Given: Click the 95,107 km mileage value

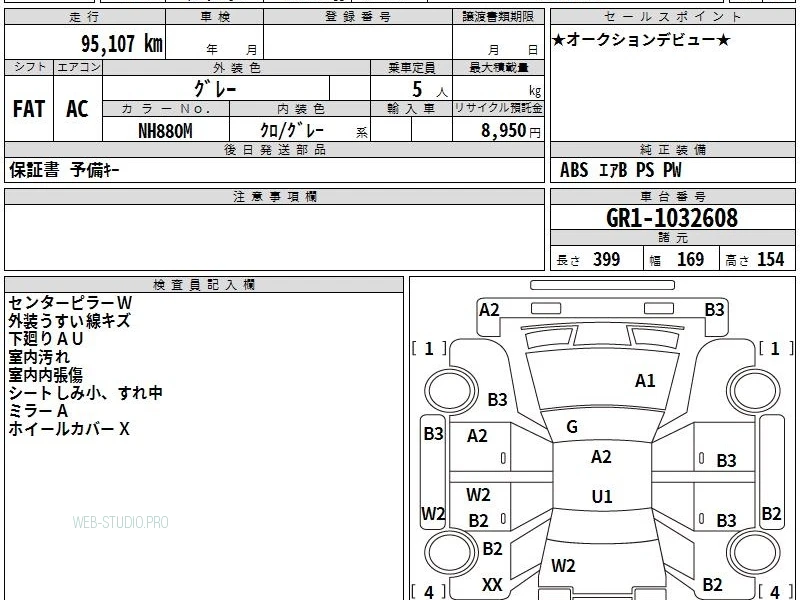Looking at the screenshot, I should click(x=122, y=43).
